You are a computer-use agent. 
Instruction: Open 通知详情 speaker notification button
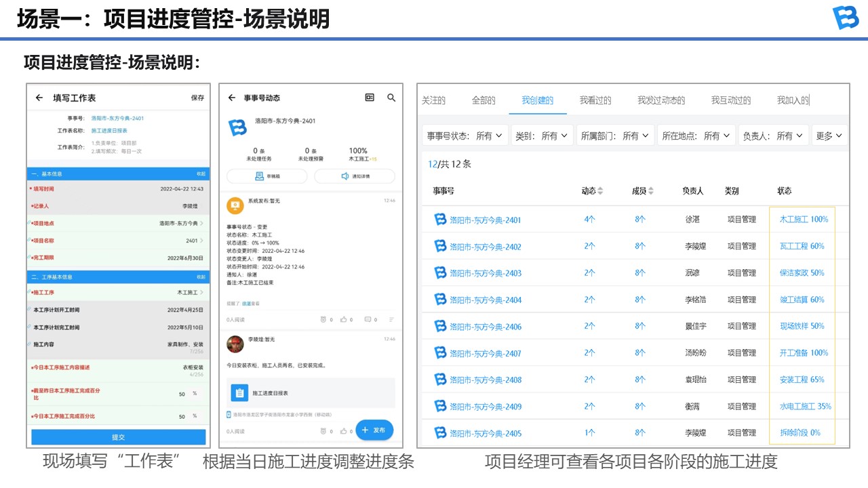pos(355,176)
